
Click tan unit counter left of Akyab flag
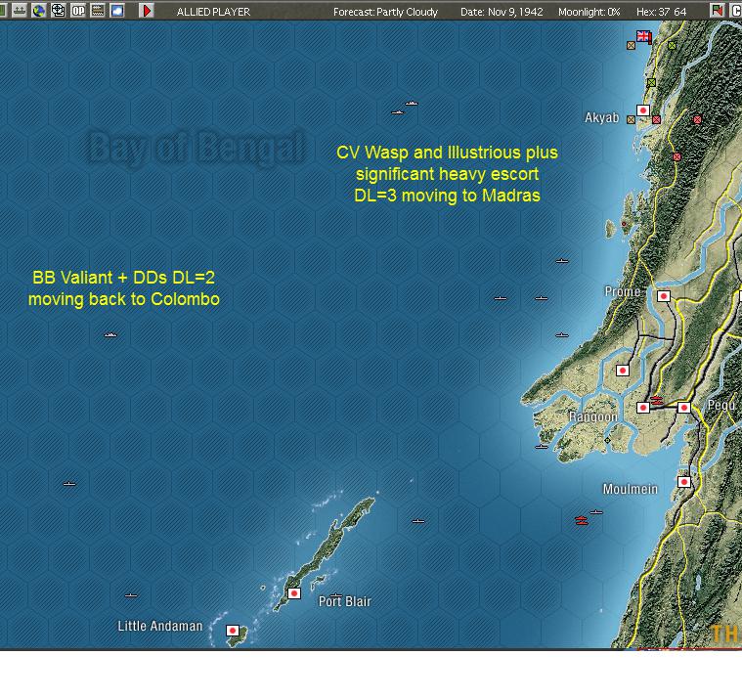coord(631,119)
